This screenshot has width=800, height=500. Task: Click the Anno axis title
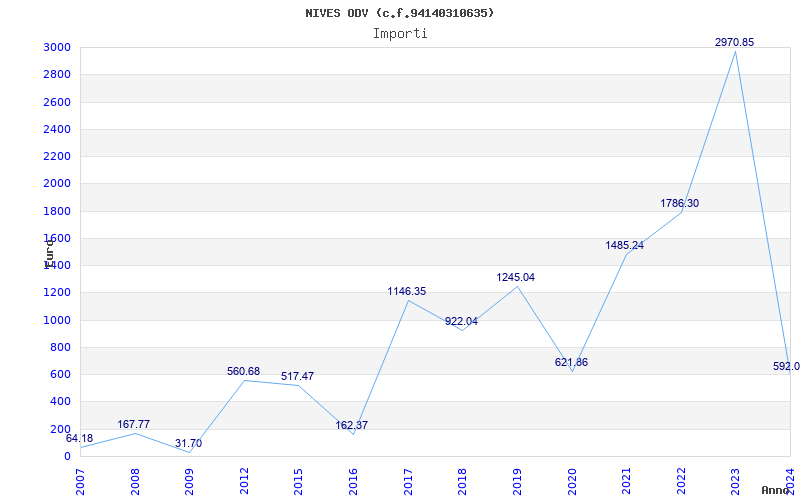coord(775,490)
